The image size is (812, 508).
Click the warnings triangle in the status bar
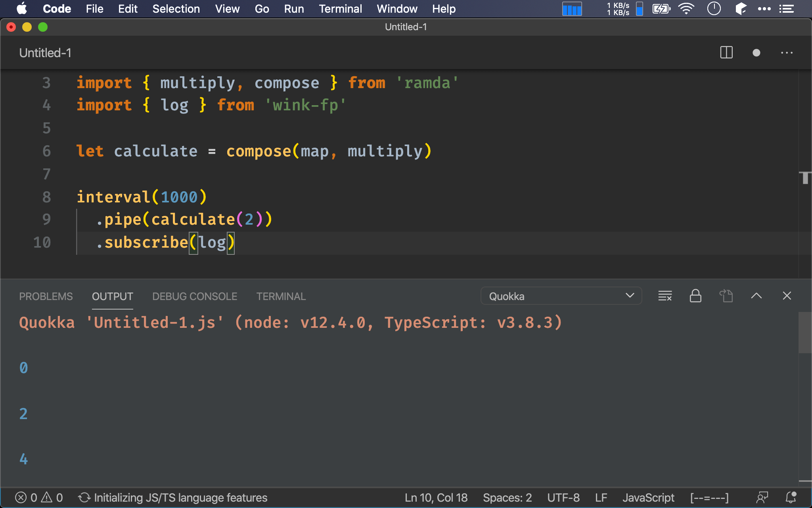pyautogui.click(x=47, y=498)
